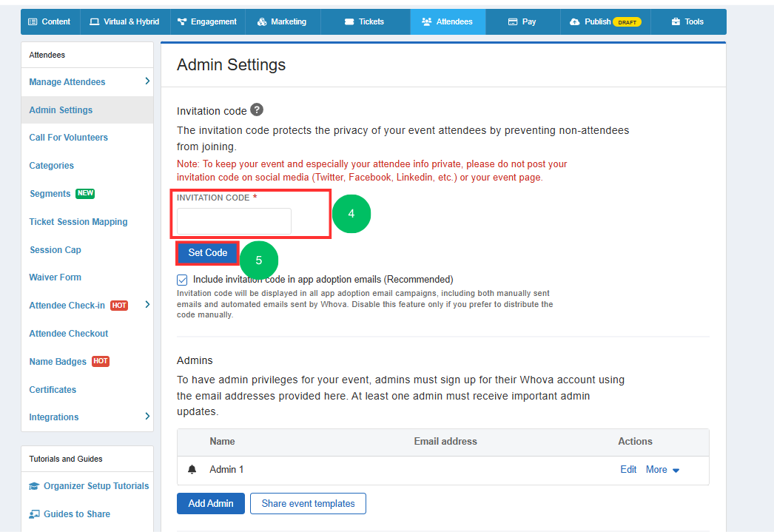Expand the Integrations sidebar chevron
This screenshot has width=774, height=532.
click(147, 417)
